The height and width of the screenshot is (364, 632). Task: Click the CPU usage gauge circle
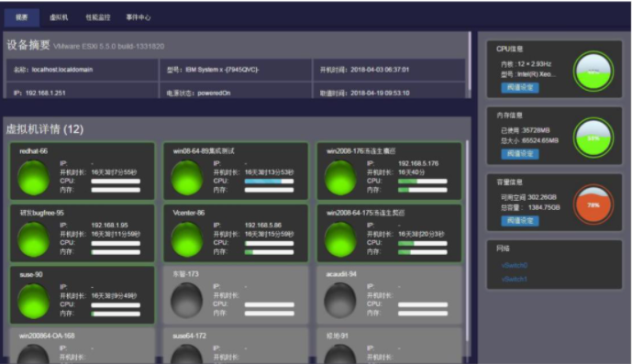coord(593,72)
